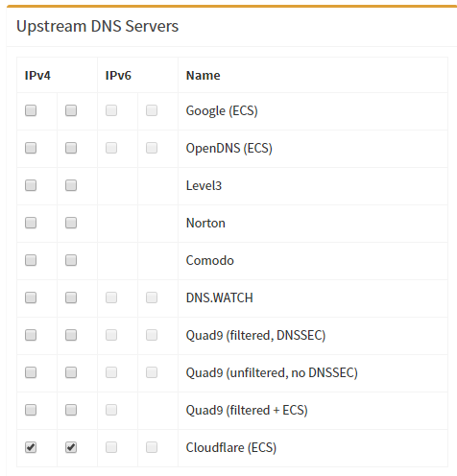
Task: Tick second IPv4 checkbox for DNS.WATCH
Action: tap(71, 297)
